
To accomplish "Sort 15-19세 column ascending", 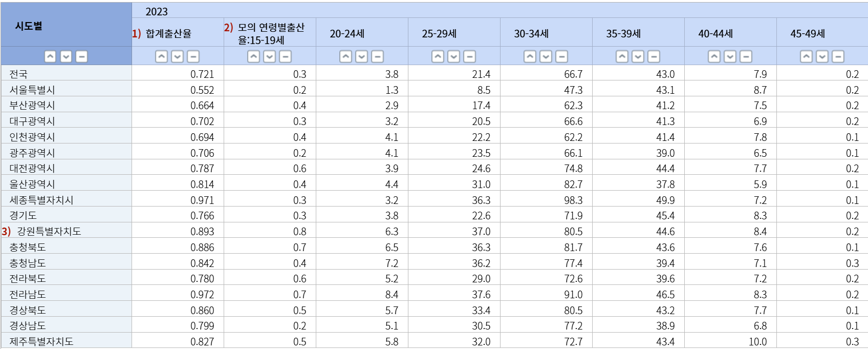I will pos(254,56).
